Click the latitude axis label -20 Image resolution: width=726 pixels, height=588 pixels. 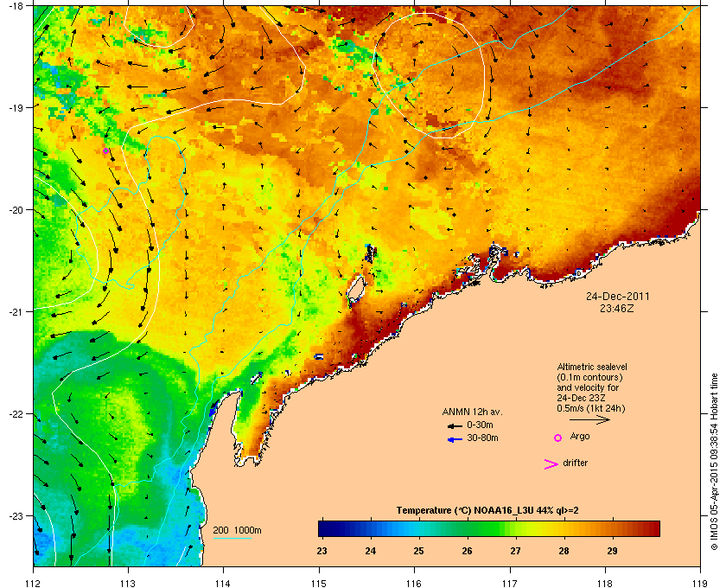(x=16, y=209)
